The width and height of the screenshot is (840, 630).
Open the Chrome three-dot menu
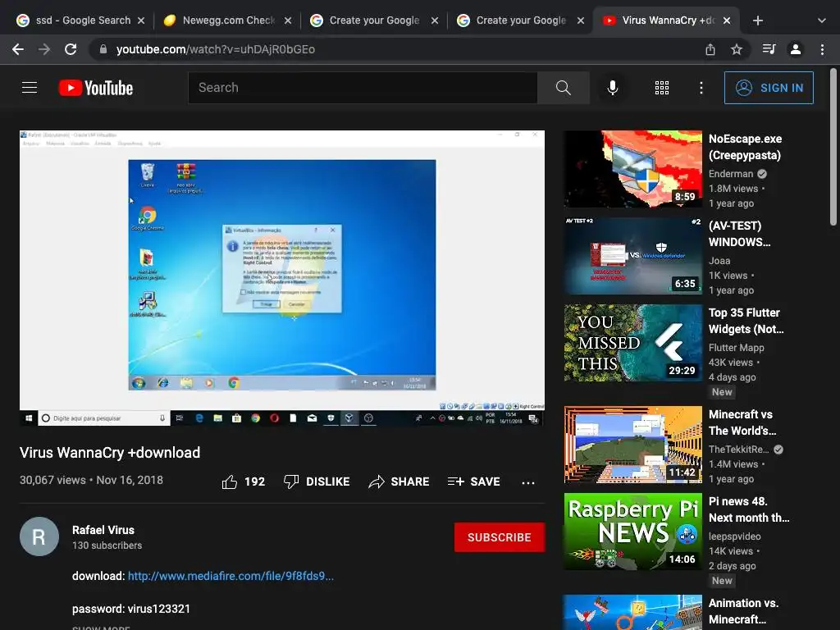coord(822,49)
